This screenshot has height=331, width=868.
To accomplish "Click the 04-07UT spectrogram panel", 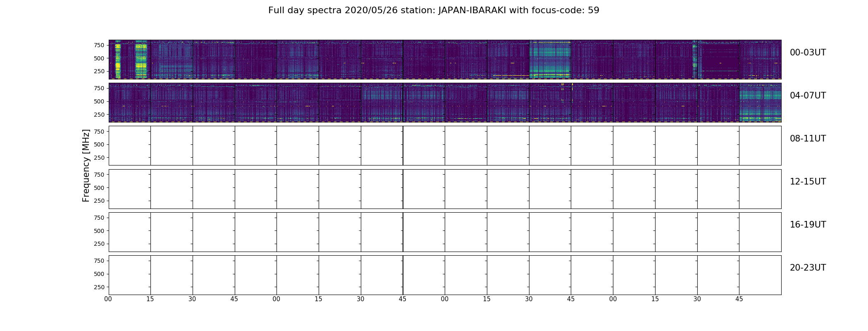I will tap(445, 103).
